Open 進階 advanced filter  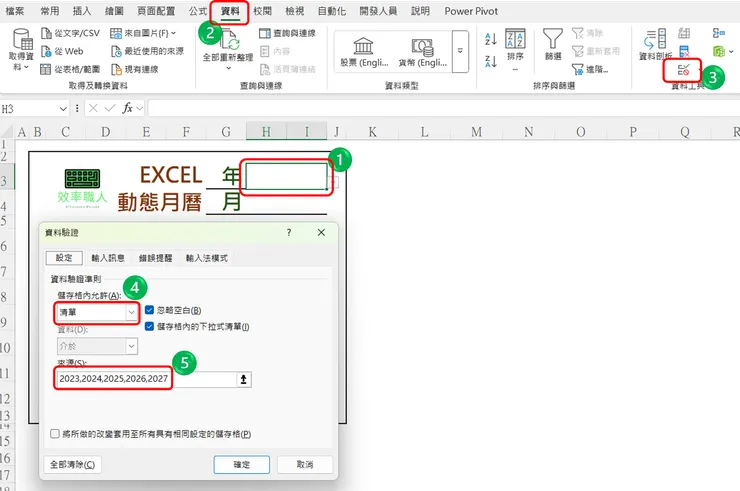click(590, 69)
